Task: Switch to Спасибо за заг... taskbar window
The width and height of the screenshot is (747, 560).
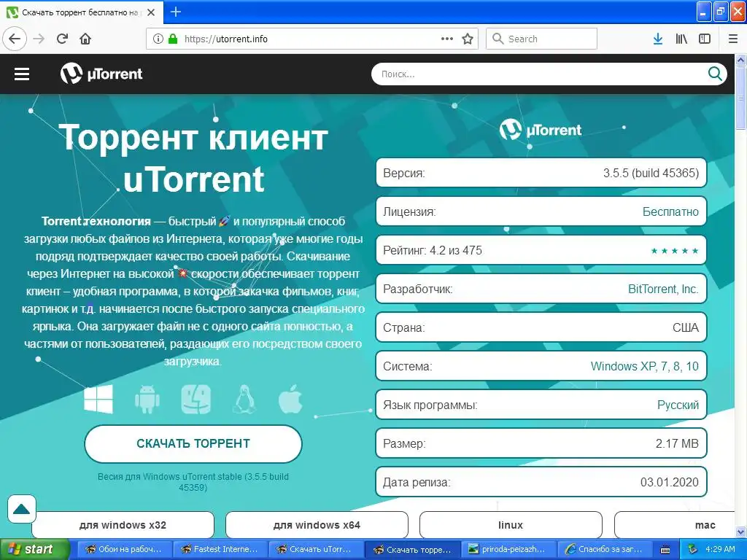Action: (603, 550)
